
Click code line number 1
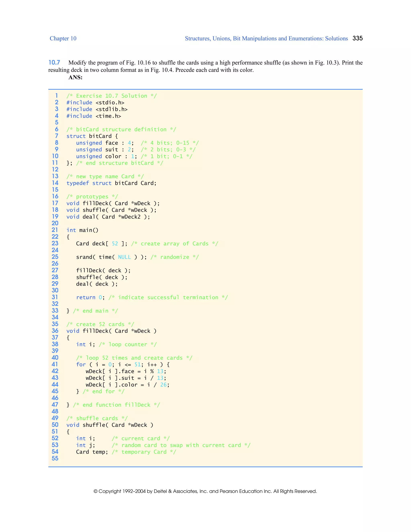point(56,96)
